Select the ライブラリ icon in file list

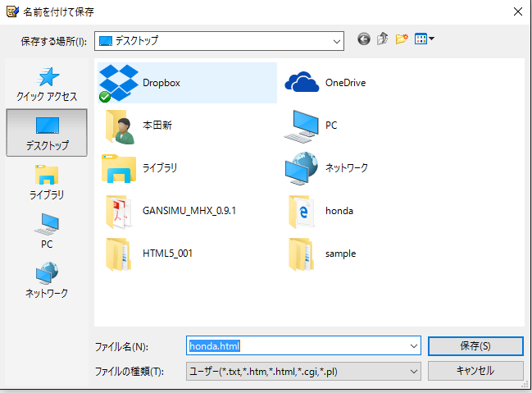click(x=119, y=168)
